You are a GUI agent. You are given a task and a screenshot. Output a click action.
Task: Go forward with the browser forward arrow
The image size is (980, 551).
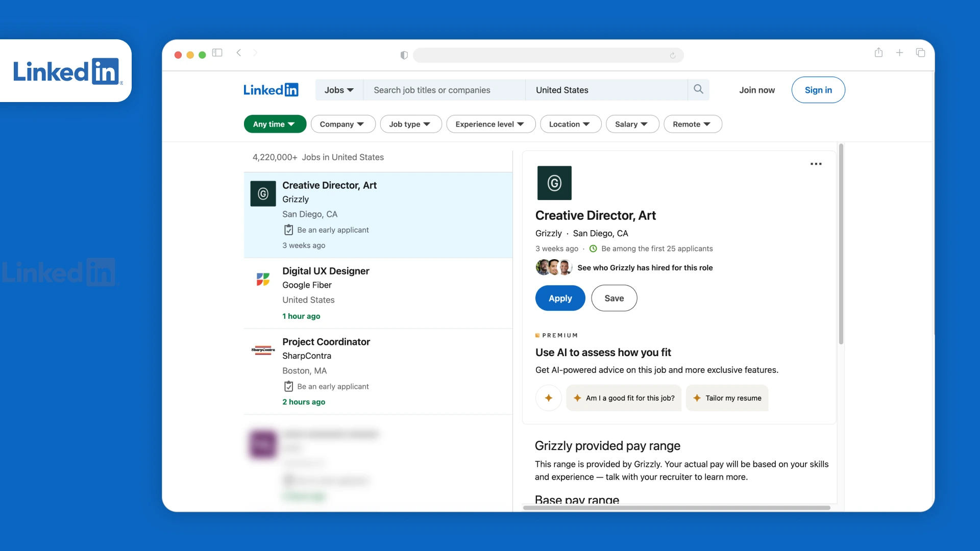point(255,53)
